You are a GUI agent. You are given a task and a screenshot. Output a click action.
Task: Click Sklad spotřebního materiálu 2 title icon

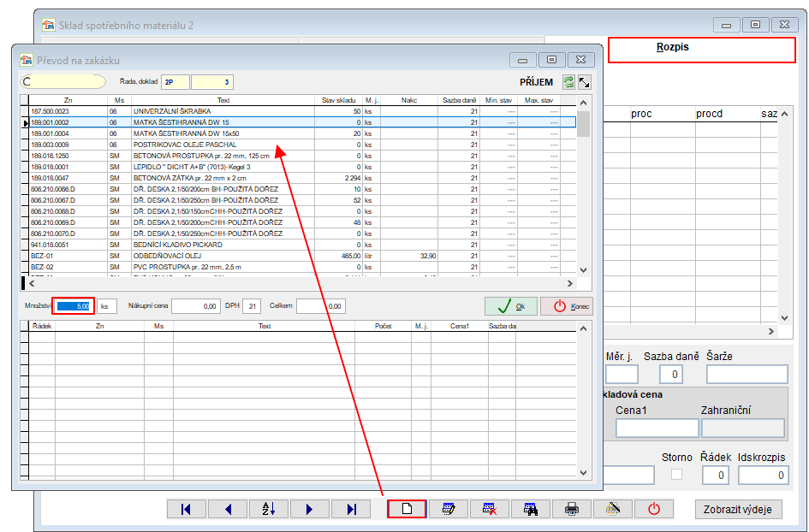click(49, 25)
